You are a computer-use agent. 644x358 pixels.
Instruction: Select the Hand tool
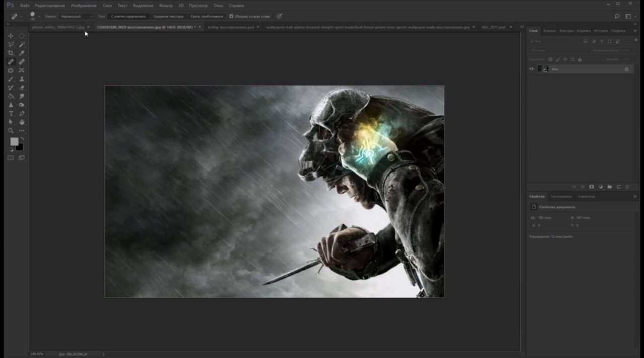(x=22, y=122)
